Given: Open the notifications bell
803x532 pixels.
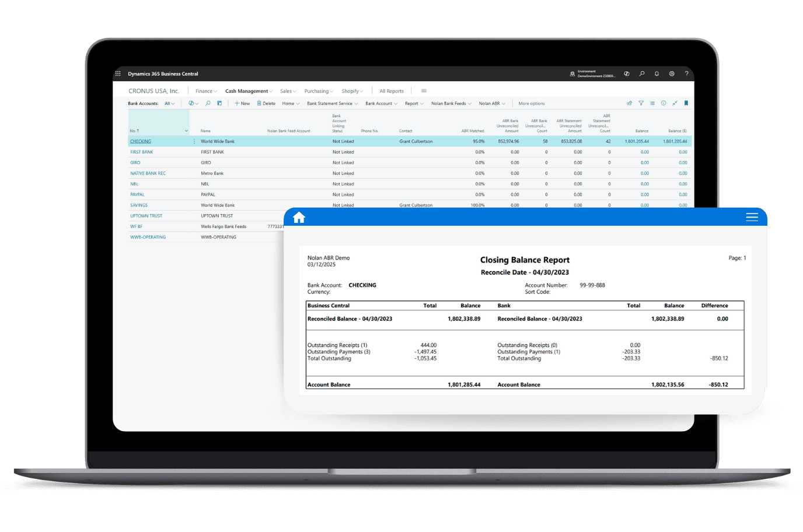Looking at the screenshot, I should [x=657, y=73].
